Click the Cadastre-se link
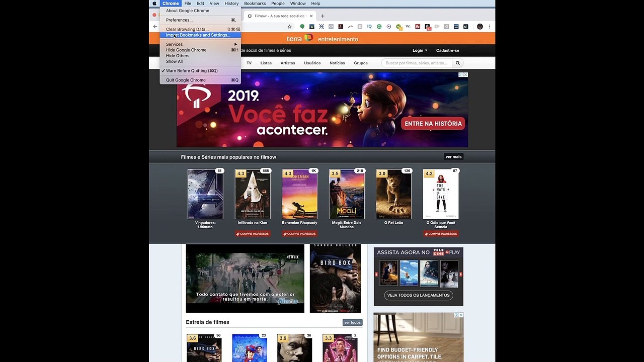This screenshot has width=644, height=362. [x=448, y=50]
